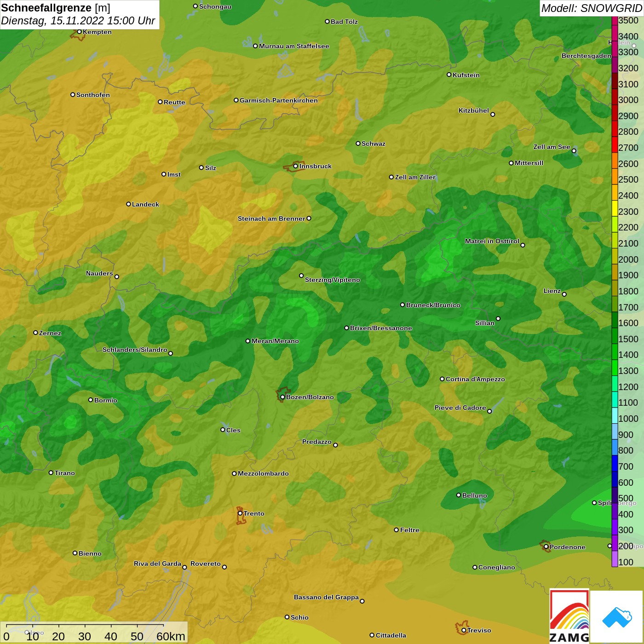Screen dimensions: 644x644
Task: Click the date 'Dienstag, 15.11.2022 15:00 Uhr'
Action: (78, 21)
